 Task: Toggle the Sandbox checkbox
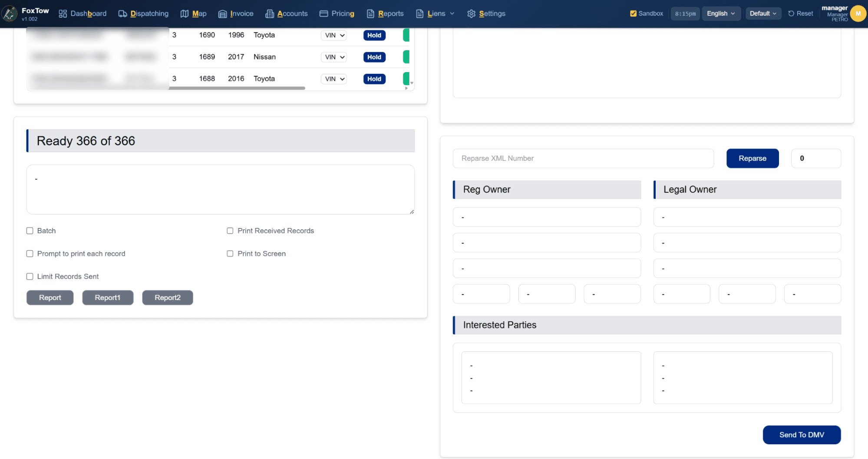click(x=633, y=13)
